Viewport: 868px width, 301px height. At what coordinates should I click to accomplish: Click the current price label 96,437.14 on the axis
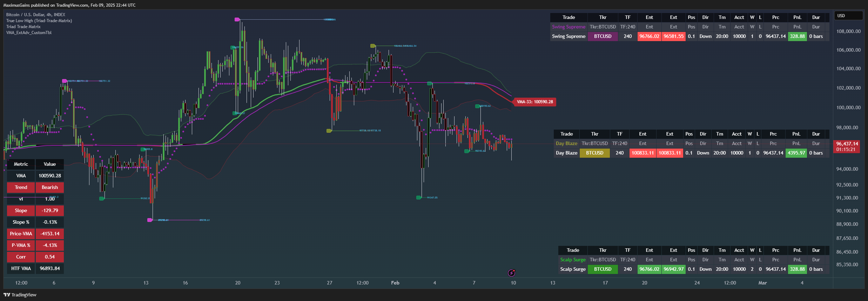click(x=847, y=144)
